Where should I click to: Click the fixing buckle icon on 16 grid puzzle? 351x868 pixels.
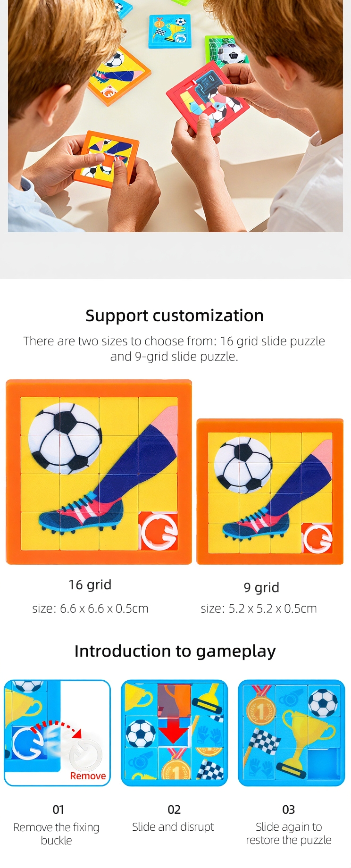pos(159,532)
